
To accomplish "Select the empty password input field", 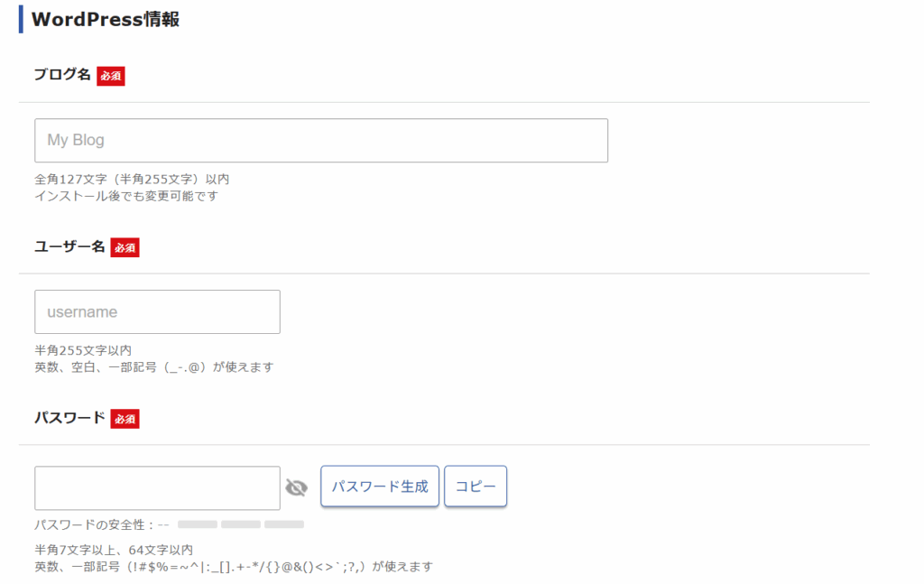I will (157, 488).
